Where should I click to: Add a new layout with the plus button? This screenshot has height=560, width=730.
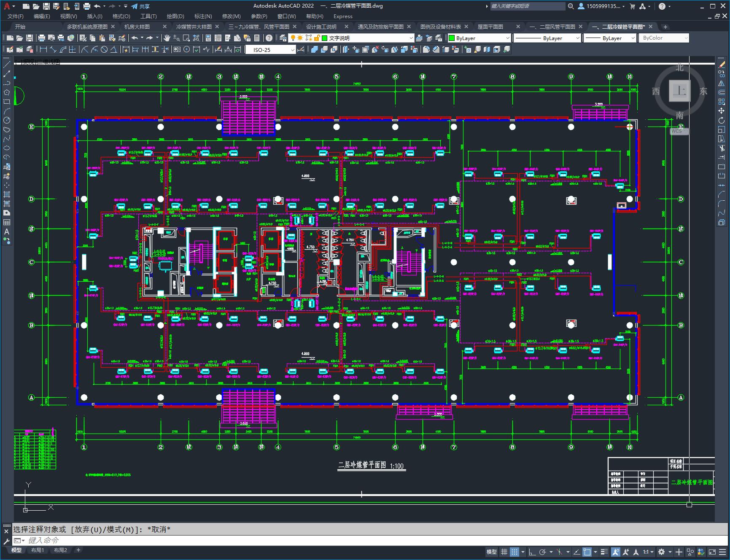coord(78,550)
